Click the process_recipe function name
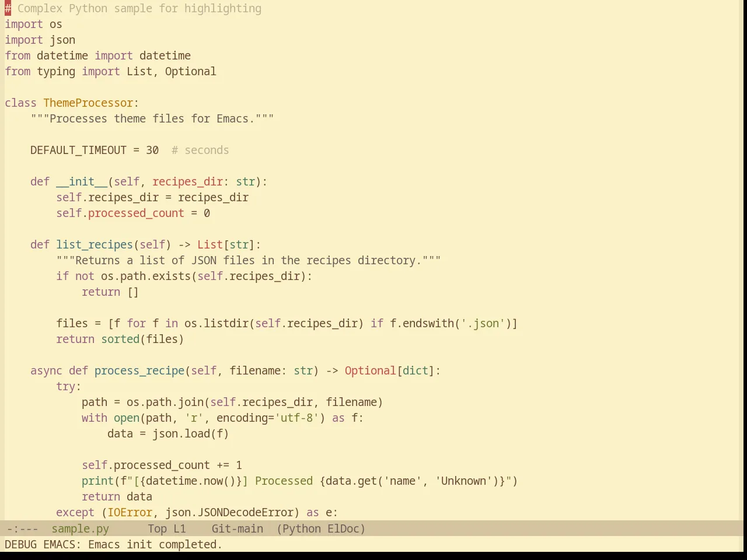The width and height of the screenshot is (747, 560). click(139, 370)
